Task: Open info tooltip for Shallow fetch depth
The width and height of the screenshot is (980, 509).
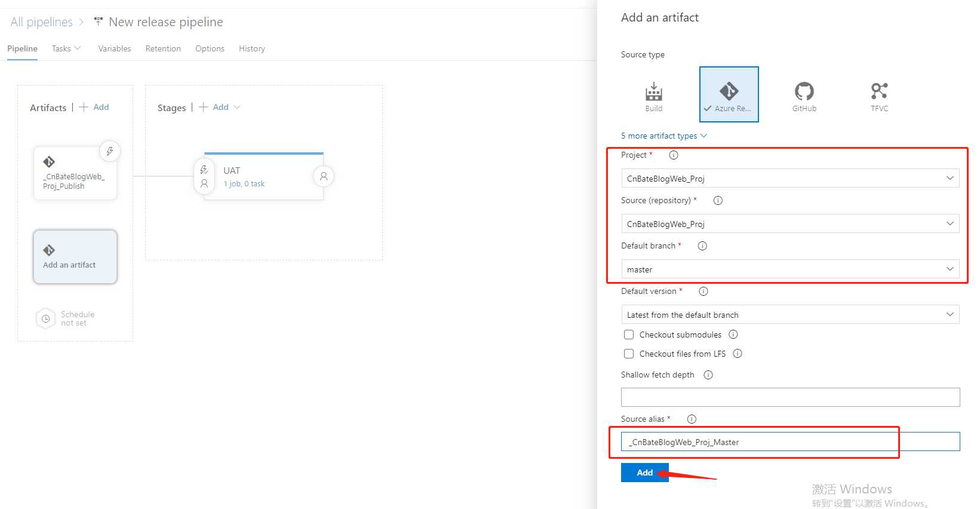Action: click(x=708, y=375)
